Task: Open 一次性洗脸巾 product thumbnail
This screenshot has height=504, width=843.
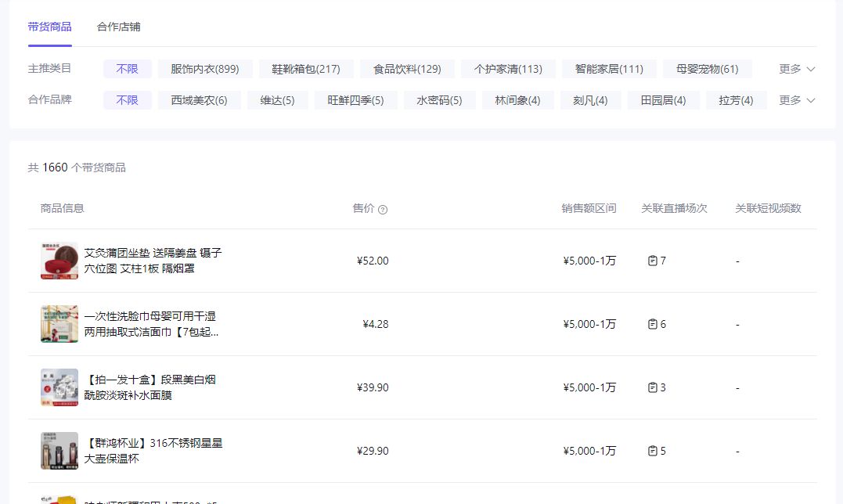Action: click(59, 324)
